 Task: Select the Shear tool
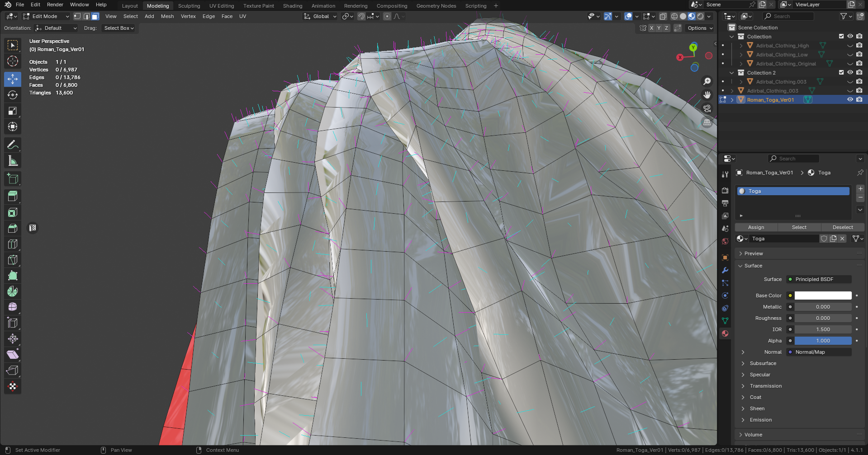coord(13,355)
